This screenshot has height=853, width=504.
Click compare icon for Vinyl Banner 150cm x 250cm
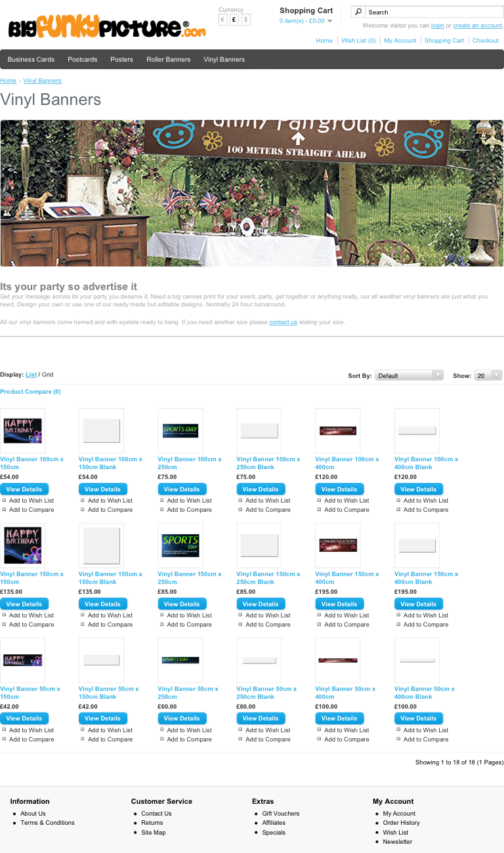coord(161,625)
